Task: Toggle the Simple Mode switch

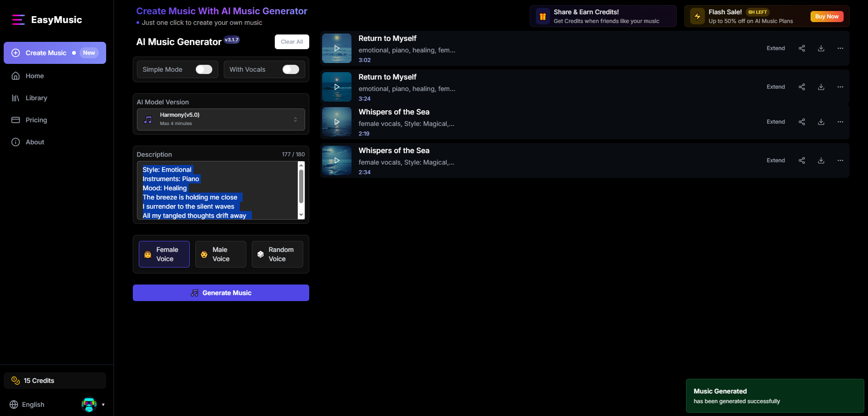Action: (x=204, y=69)
